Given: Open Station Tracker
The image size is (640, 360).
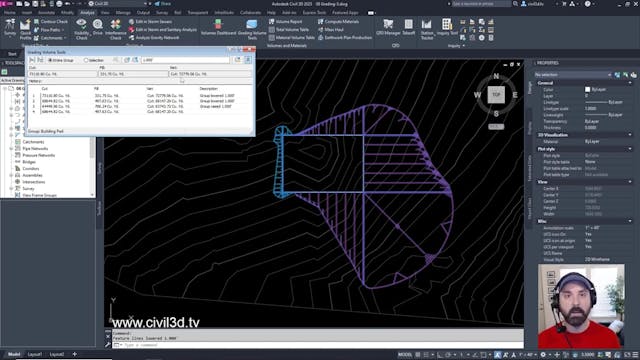Looking at the screenshot, I should tap(427, 29).
